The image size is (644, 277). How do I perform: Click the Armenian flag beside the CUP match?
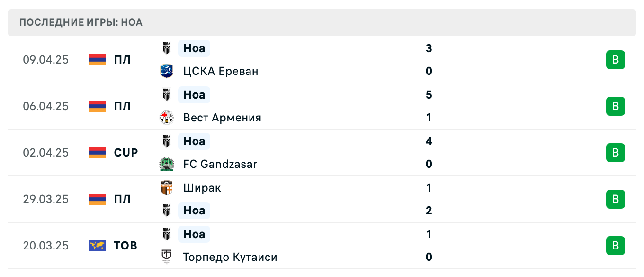[x=97, y=152]
